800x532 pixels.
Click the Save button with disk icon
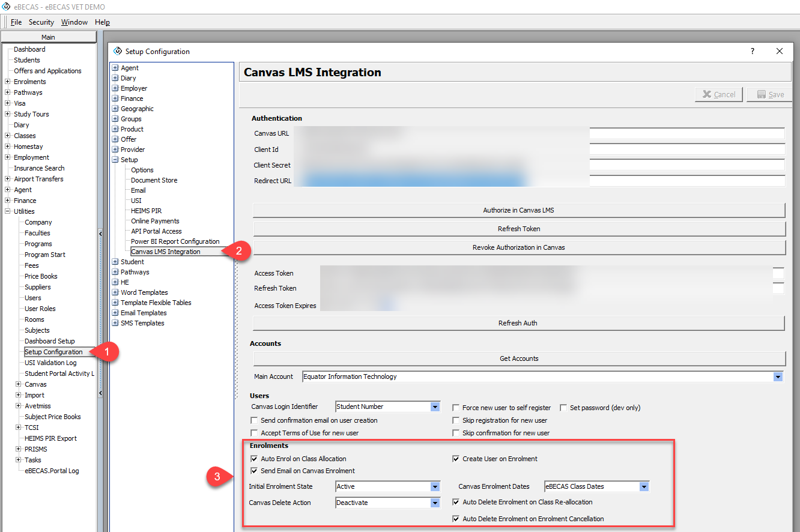point(770,94)
